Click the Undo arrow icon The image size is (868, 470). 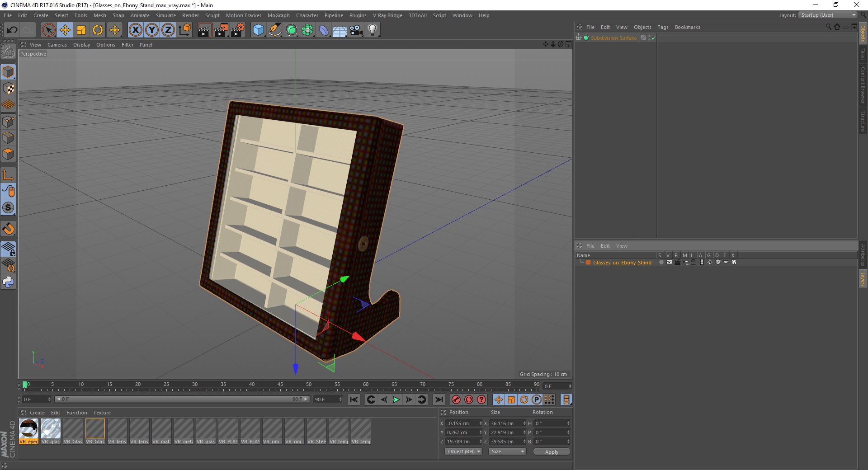coord(12,30)
